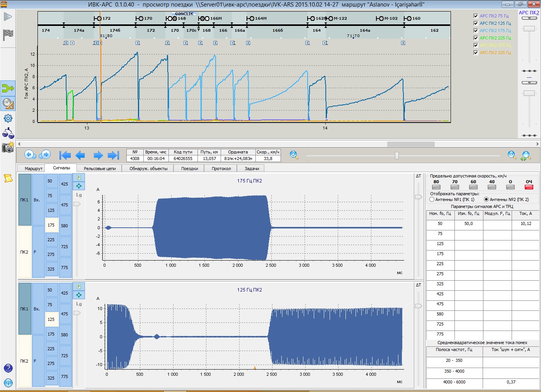Click the zoom slider handle in navigation bar
The image size is (541, 392).
(396, 155)
